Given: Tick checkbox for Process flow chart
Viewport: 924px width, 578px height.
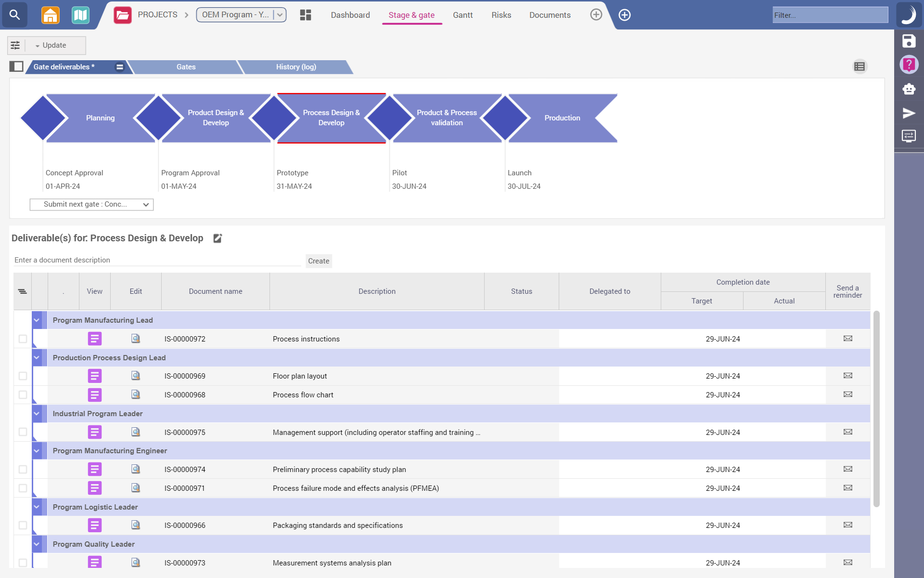Looking at the screenshot, I should click(23, 394).
